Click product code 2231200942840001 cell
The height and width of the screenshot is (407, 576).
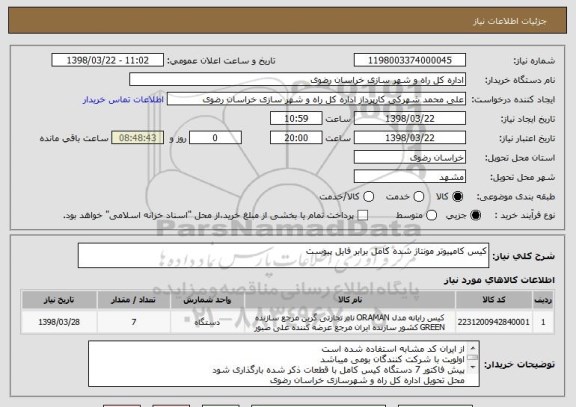pyautogui.click(x=494, y=322)
